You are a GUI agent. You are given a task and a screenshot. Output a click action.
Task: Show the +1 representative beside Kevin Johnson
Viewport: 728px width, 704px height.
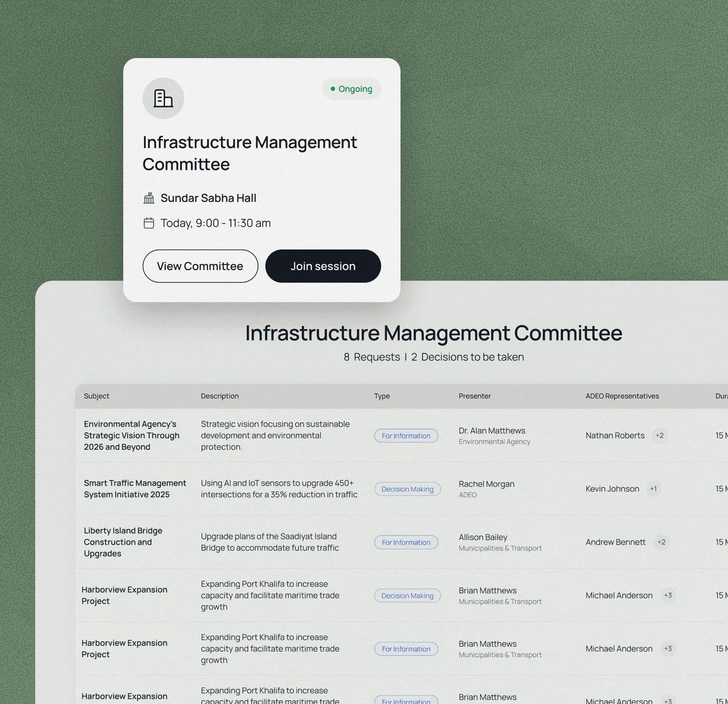pos(653,489)
